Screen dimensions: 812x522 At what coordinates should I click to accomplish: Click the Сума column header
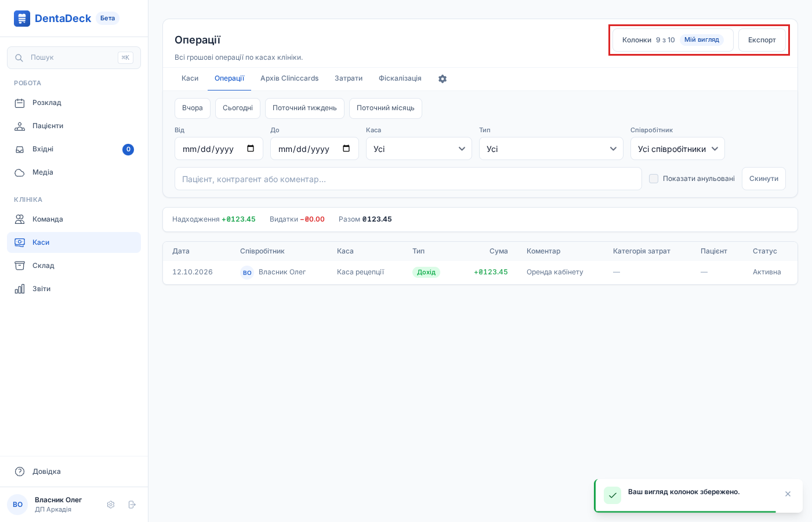tap(499, 251)
